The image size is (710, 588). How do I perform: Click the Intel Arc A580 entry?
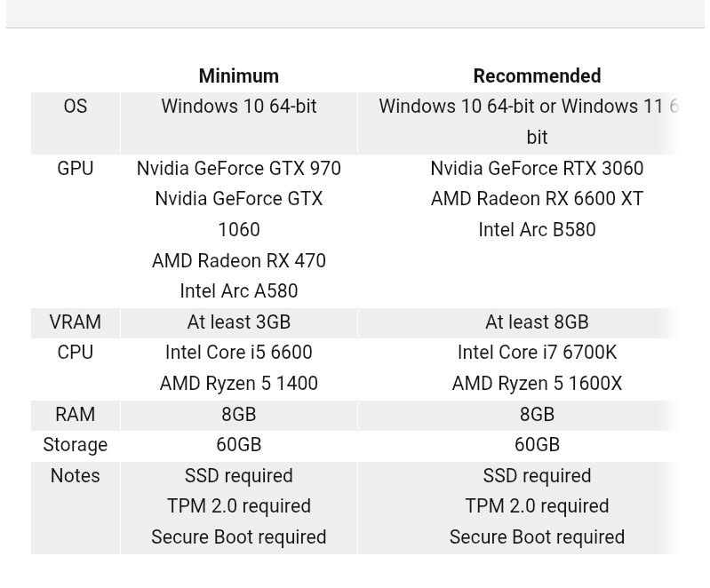click(x=238, y=291)
